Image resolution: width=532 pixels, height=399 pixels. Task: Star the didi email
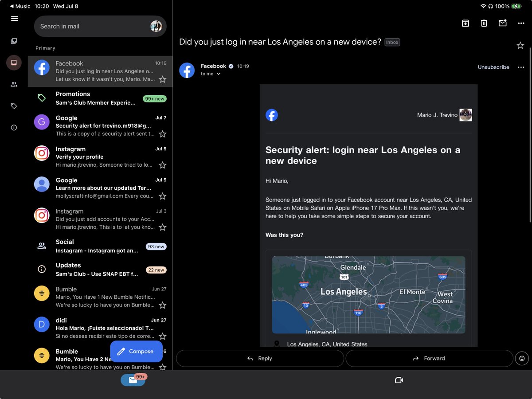pyautogui.click(x=163, y=336)
